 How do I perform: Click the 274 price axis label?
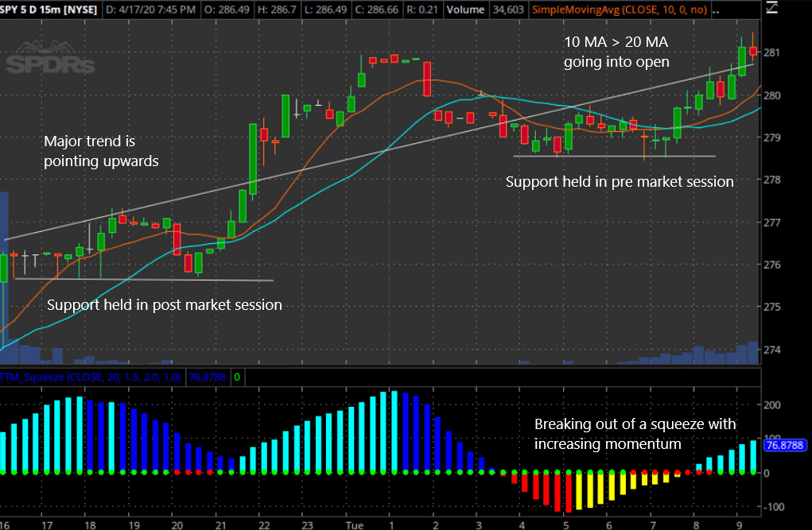[771, 350]
